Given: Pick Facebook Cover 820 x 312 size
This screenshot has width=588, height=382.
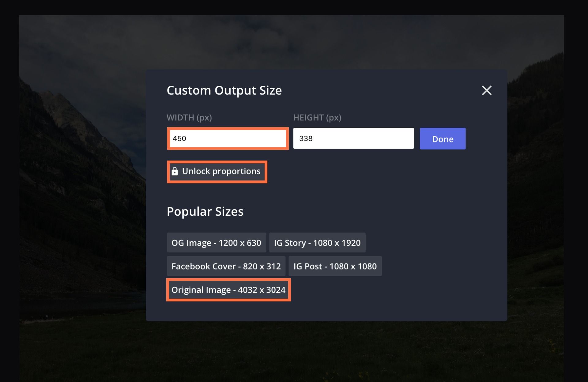Looking at the screenshot, I should click(226, 266).
